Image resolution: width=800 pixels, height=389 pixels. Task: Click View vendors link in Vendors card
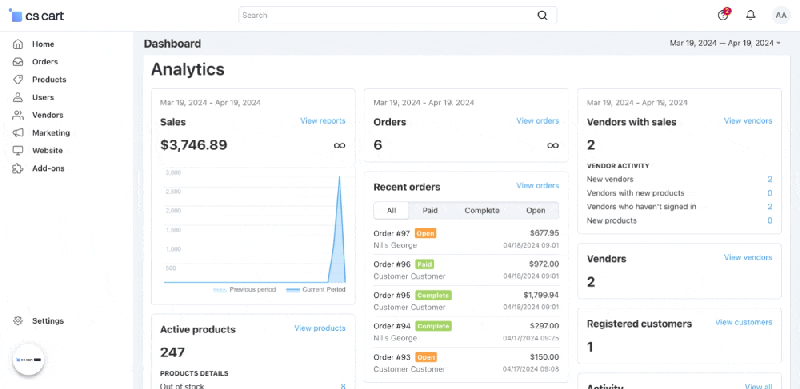point(748,257)
